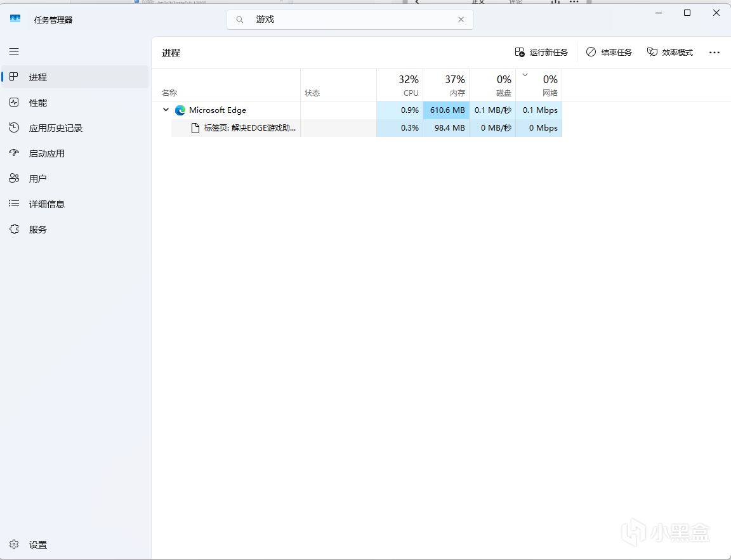Collapse the Microsoft Edge process group
The width and height of the screenshot is (731, 560).
point(166,110)
